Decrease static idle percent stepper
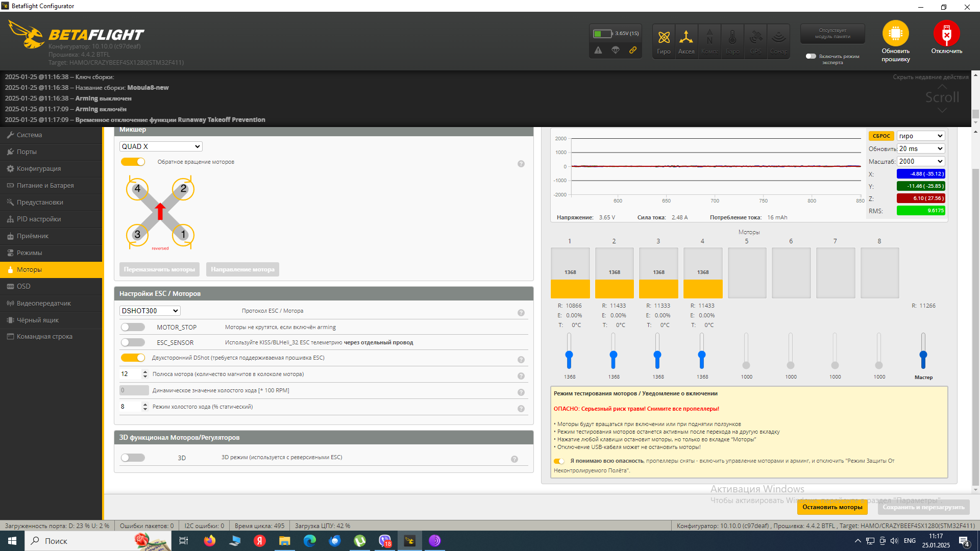This screenshot has width=980, height=551. tap(145, 409)
